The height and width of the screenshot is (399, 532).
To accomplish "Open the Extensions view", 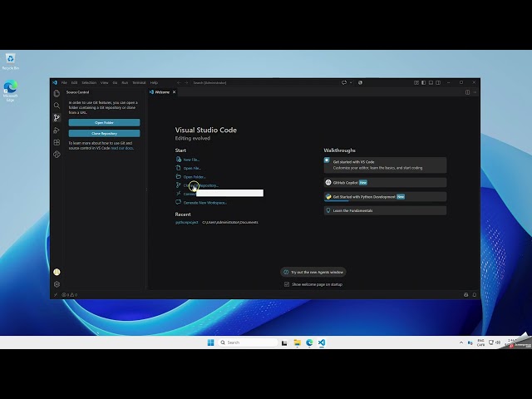I will point(57,142).
